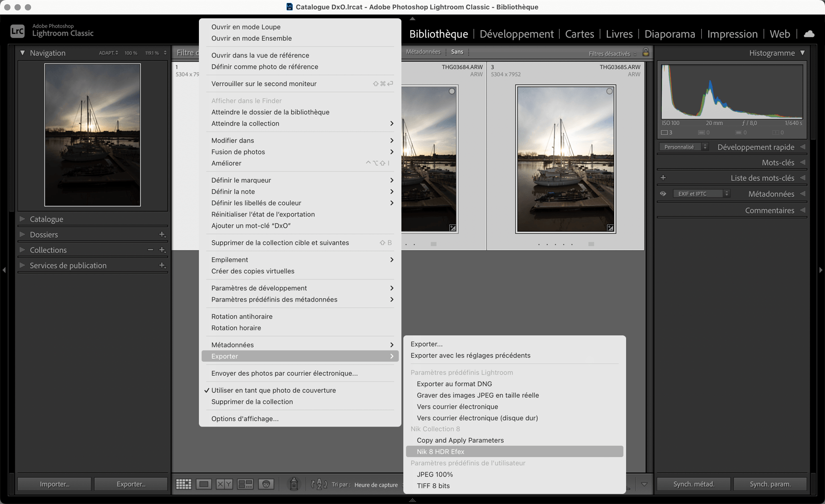This screenshot has width=825, height=504.
Task: Click the develop adjustments badge on photo 3
Action: 610,228
